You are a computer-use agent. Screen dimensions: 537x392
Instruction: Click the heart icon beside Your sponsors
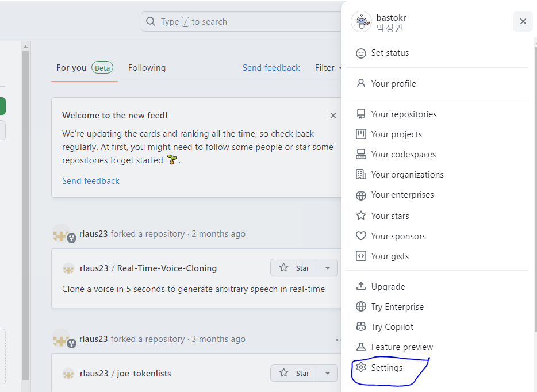point(361,236)
